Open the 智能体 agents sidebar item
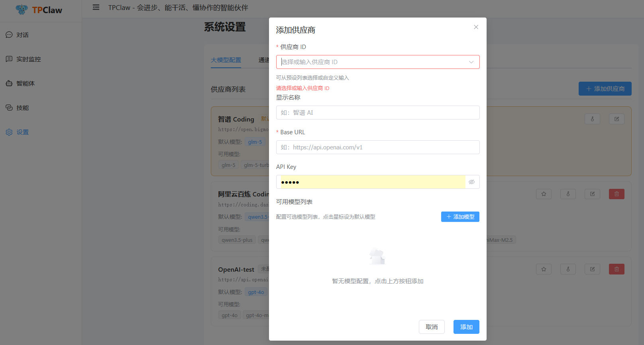Image resolution: width=644 pixels, height=345 pixels. [41, 83]
